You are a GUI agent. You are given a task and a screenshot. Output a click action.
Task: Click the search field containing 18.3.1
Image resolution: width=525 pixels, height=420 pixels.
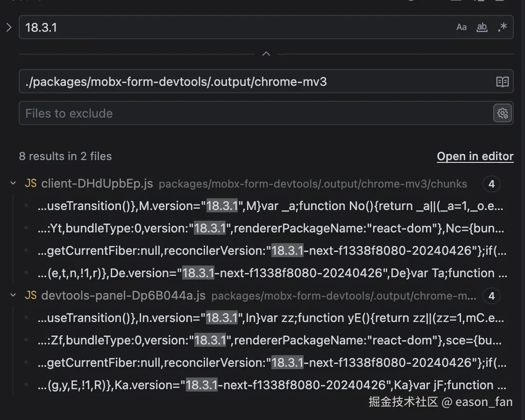click(234, 28)
